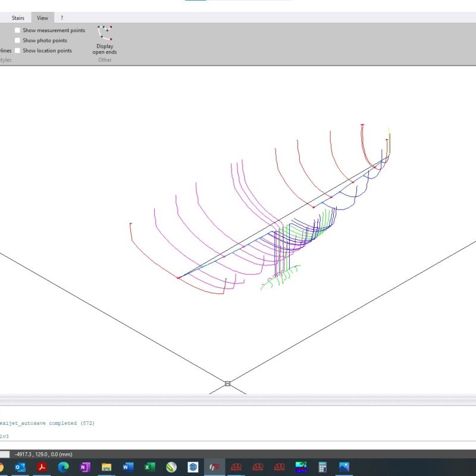The height and width of the screenshot is (476, 476).
Task: Open the help question mark tab
Action: tap(62, 18)
